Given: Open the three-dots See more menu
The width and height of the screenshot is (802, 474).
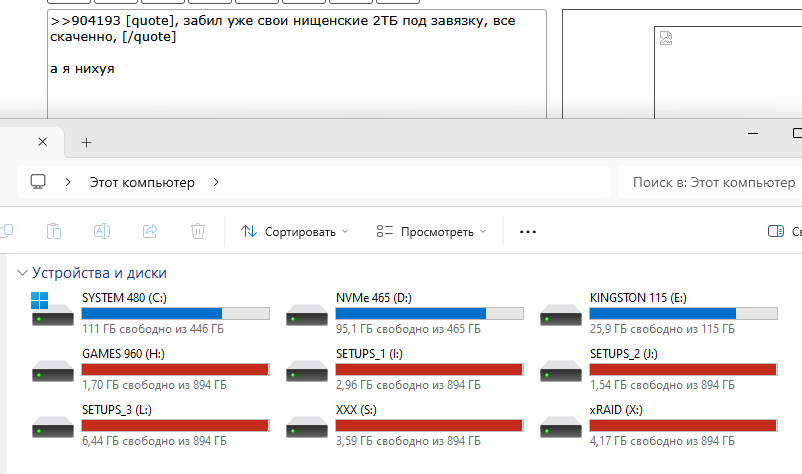Looking at the screenshot, I should (x=528, y=232).
